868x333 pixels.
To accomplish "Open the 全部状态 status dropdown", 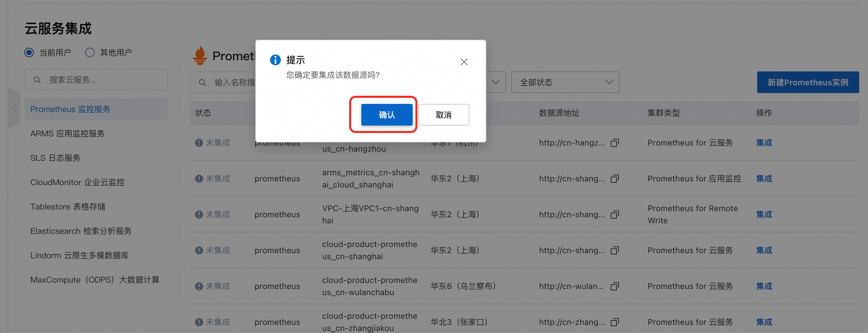I will tap(565, 82).
